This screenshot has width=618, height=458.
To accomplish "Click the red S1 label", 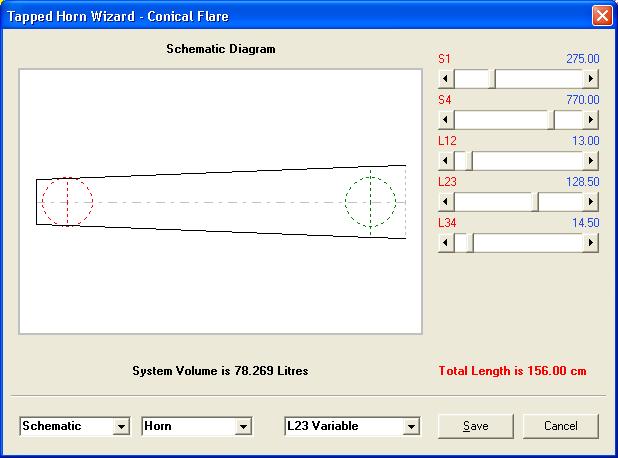I will 444,59.
